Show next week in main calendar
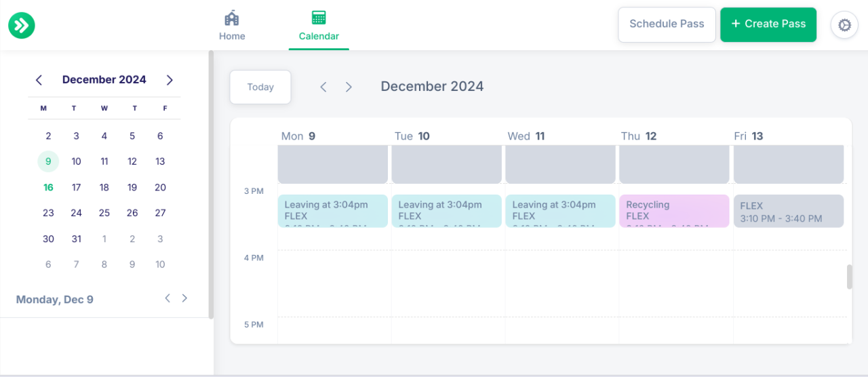This screenshot has height=377, width=868. pyautogui.click(x=349, y=87)
